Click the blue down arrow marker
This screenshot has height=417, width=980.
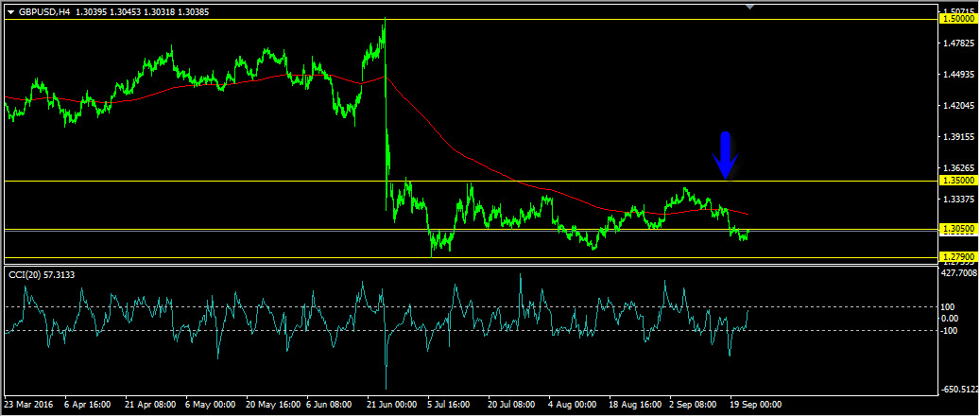point(725,156)
